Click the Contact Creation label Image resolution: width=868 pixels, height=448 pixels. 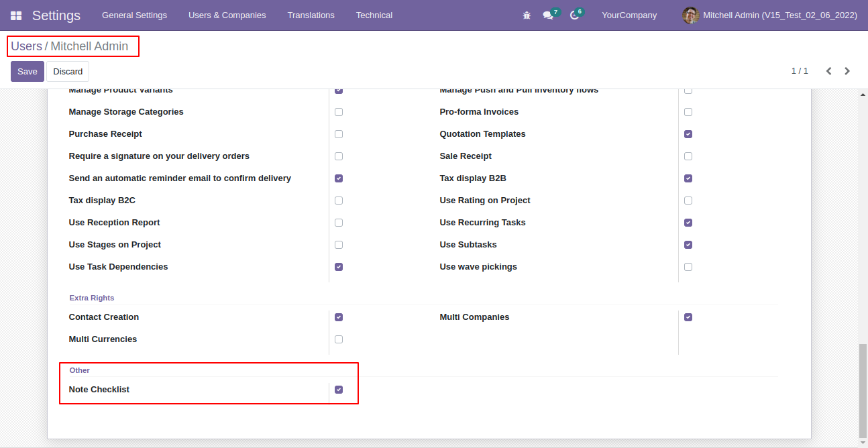[104, 317]
